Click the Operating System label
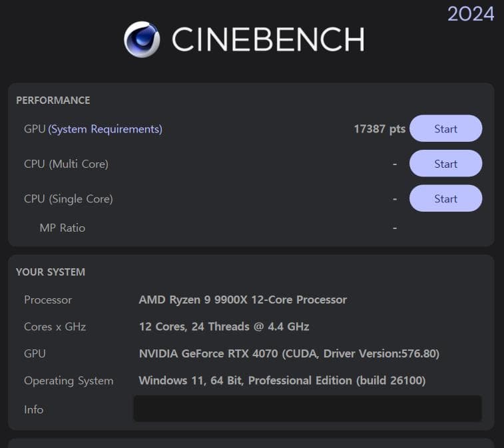 coord(69,381)
